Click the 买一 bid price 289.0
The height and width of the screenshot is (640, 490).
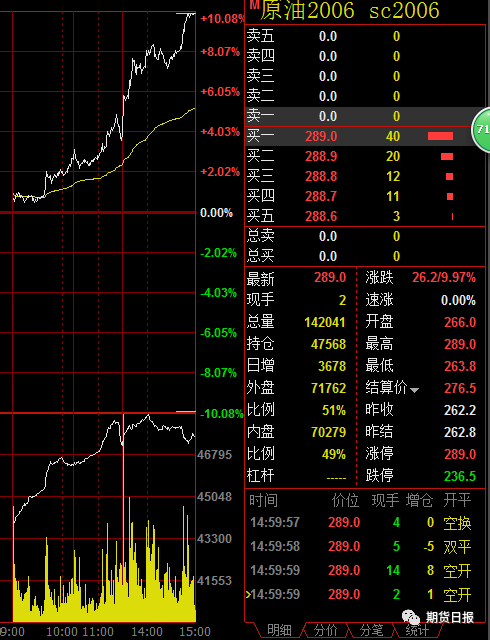click(x=321, y=136)
